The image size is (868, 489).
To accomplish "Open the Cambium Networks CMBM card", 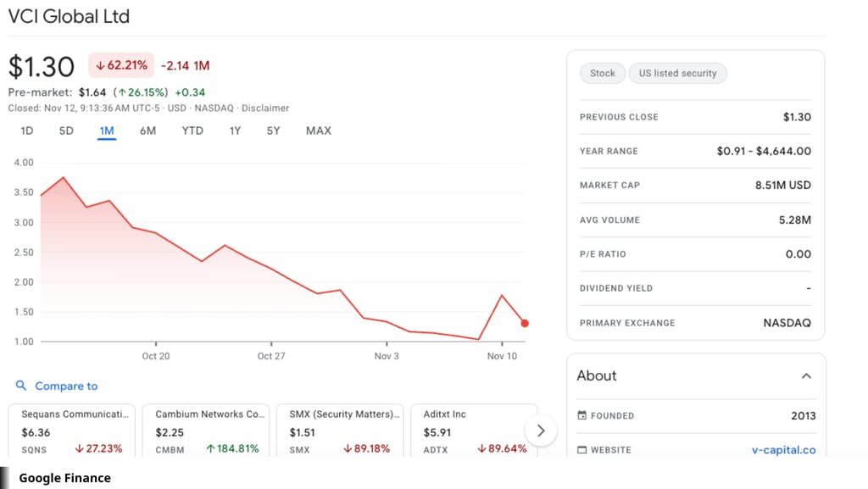I will [206, 431].
